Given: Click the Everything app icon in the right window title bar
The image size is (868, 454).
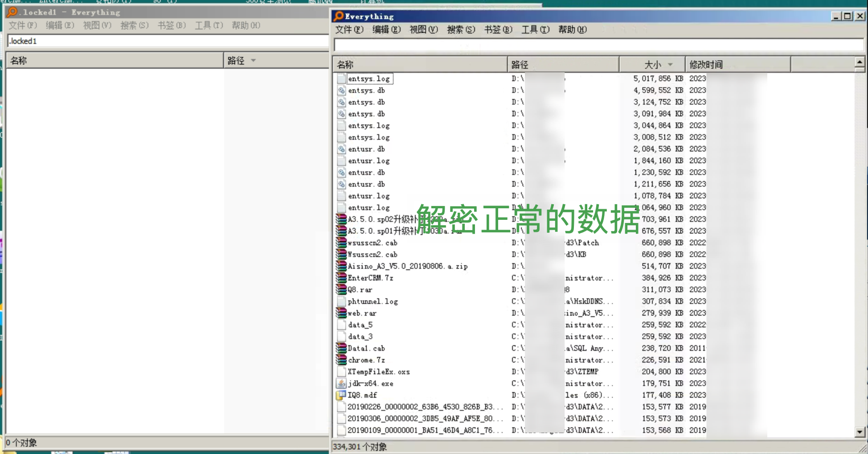Looking at the screenshot, I should [339, 17].
